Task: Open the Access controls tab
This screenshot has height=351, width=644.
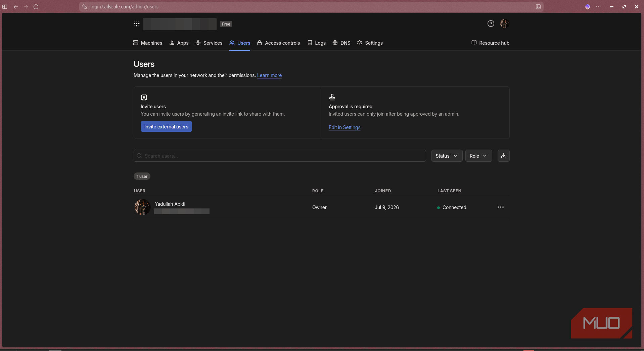Action: coord(278,43)
